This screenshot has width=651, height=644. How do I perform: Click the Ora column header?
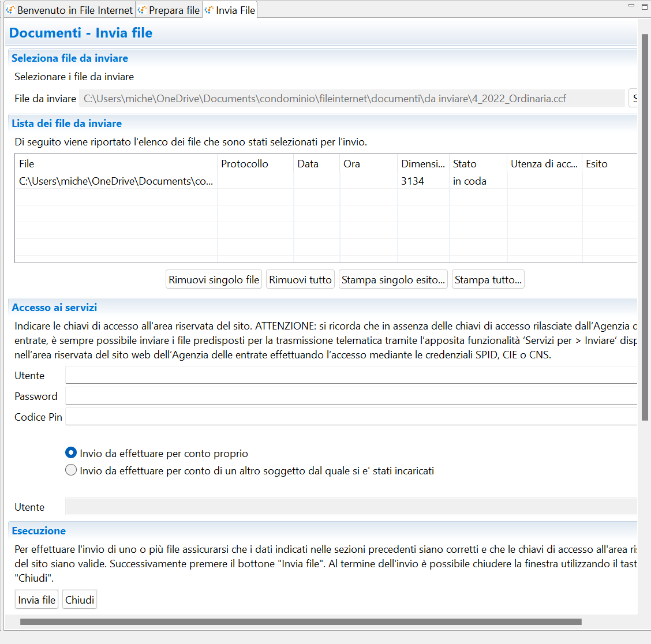tap(369, 163)
